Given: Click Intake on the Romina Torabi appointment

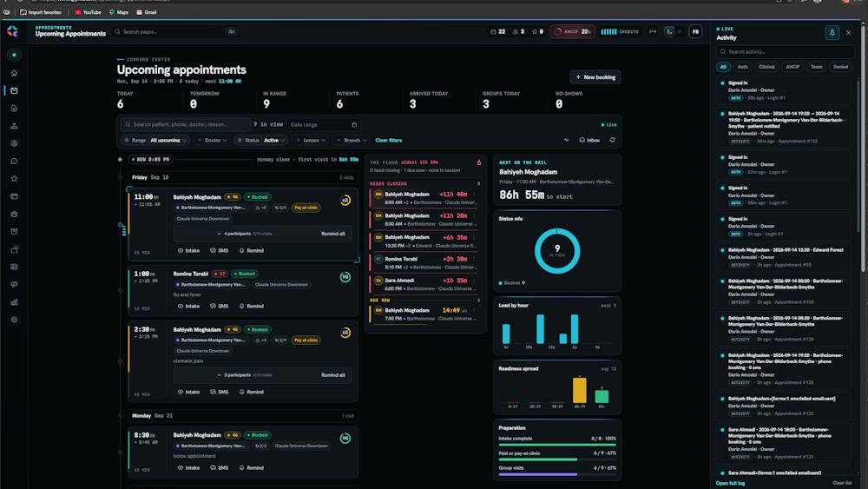Looking at the screenshot, I should tap(188, 306).
